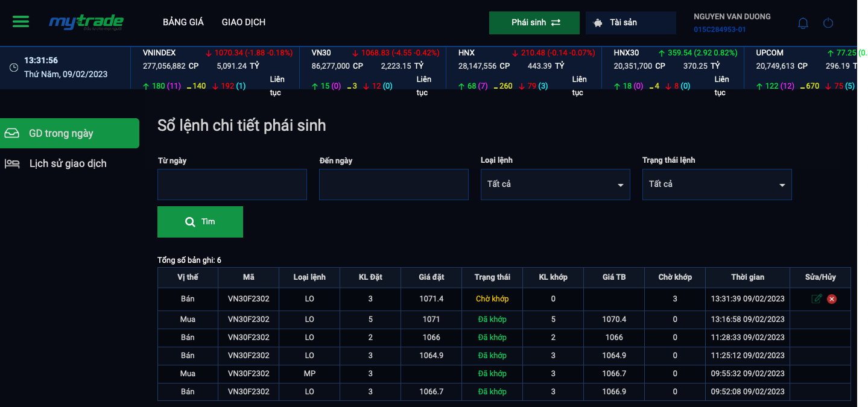868x407 pixels.
Task: Click the MyTrade logo
Action: point(86,22)
